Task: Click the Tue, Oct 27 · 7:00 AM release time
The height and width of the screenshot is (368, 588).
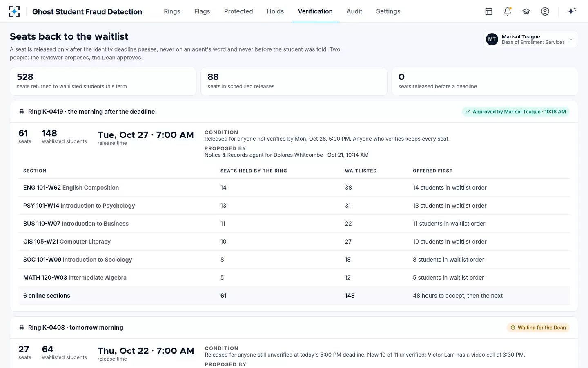Action: click(x=146, y=135)
